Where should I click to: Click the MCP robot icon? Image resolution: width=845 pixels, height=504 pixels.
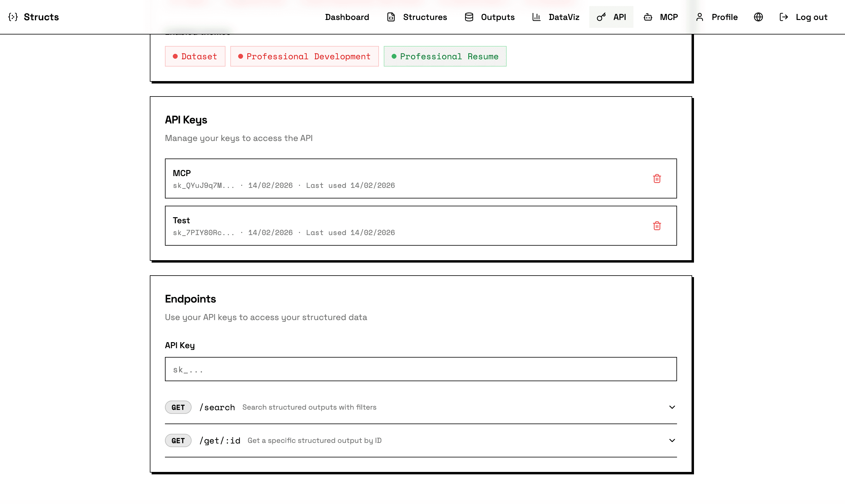648,17
